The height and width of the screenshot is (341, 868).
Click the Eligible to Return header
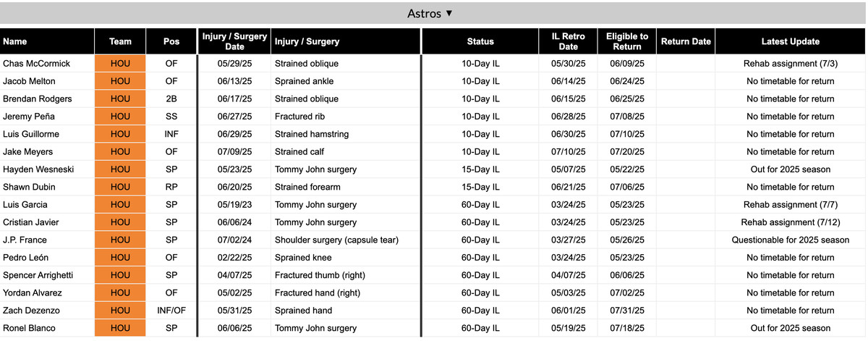point(627,41)
